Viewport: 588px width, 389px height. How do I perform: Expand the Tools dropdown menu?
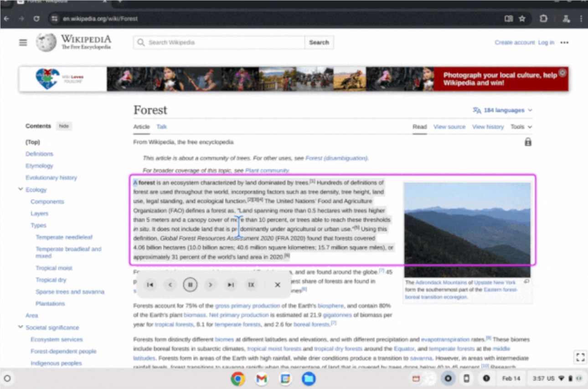point(521,127)
